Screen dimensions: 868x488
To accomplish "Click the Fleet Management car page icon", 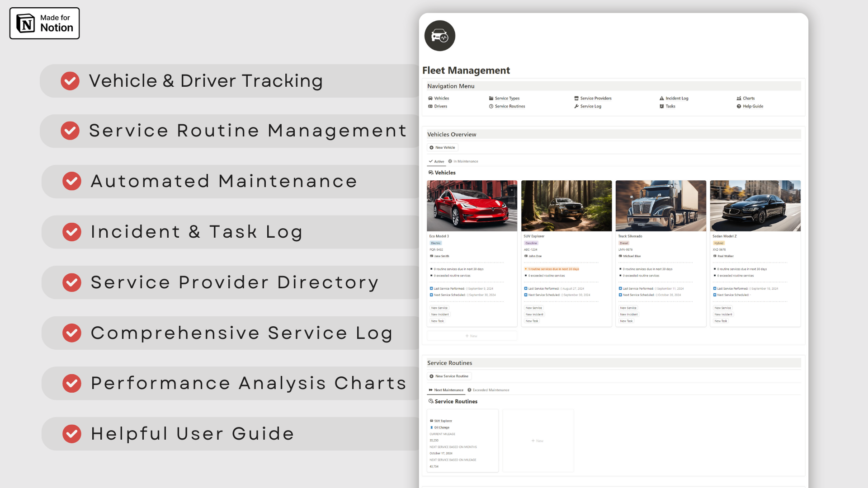I will coord(439,36).
